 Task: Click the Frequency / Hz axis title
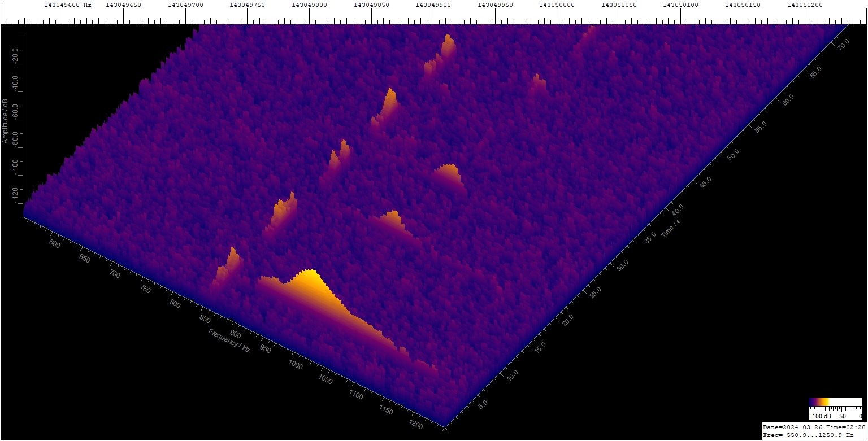point(229,340)
